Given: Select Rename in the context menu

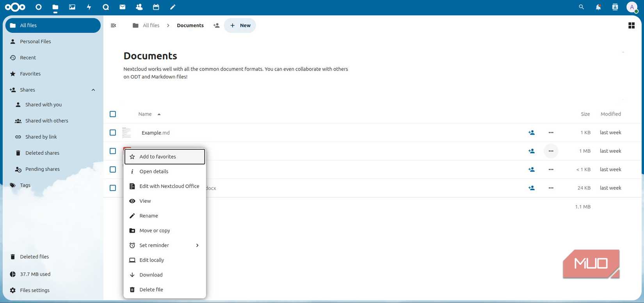Looking at the screenshot, I should (x=165, y=216).
